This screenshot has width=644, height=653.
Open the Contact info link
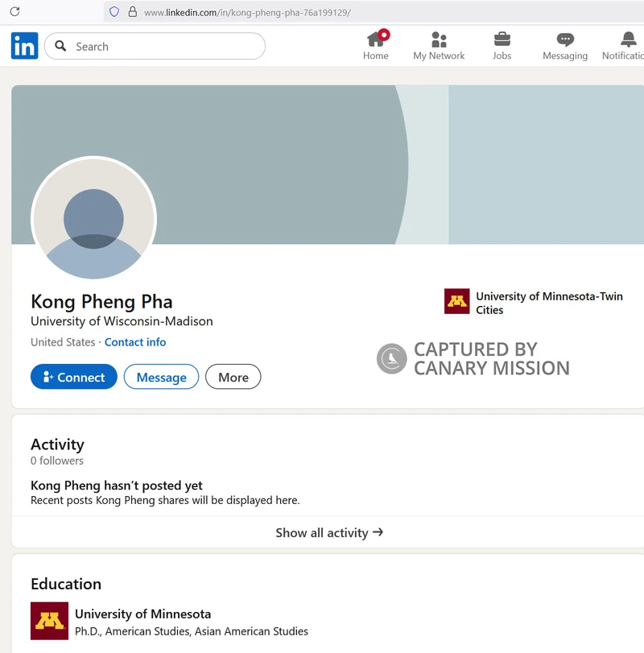point(135,342)
